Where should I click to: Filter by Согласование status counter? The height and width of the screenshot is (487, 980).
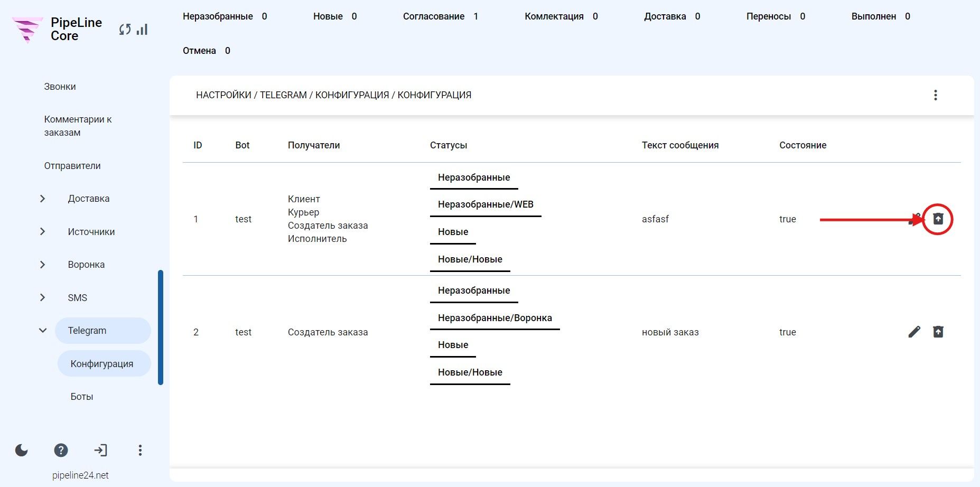tap(441, 16)
